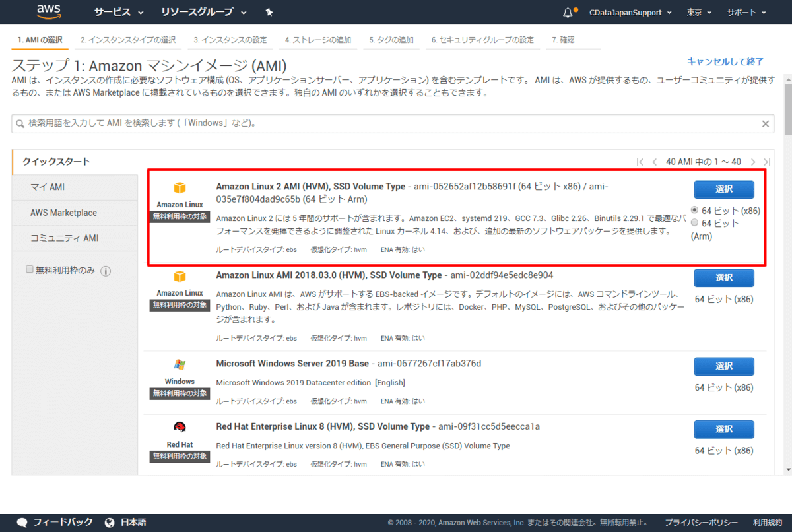Click the Windows logo icon
Viewport: 792px width, 532px height.
180,364
